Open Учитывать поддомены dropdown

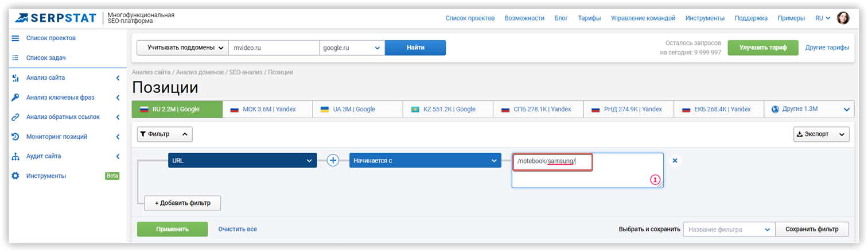pos(182,48)
